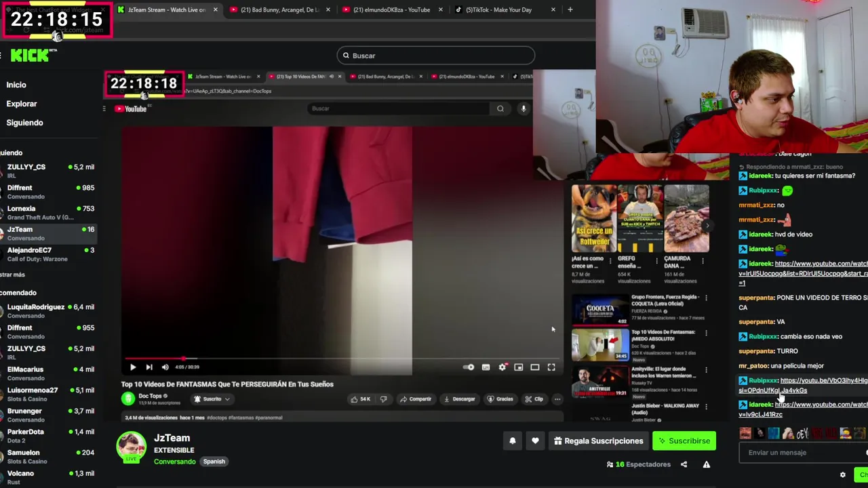Open more actions ellipsis under video
This screenshot has height=488, width=868.
pos(557,399)
